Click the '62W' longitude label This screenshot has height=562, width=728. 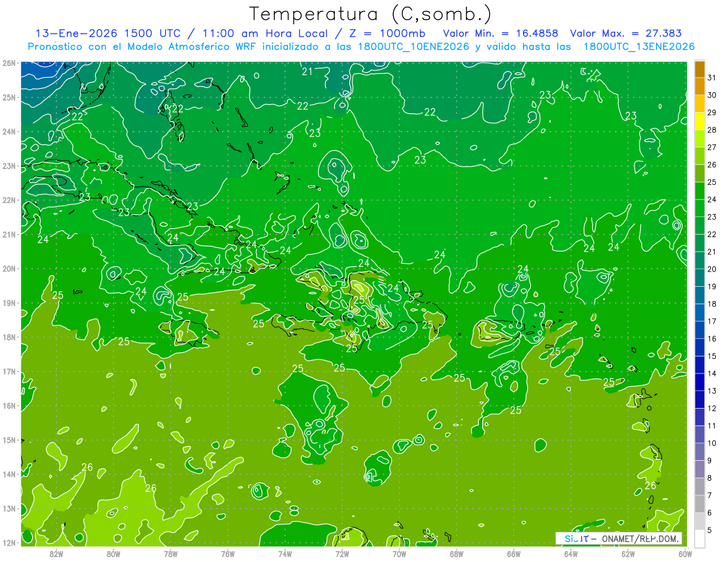629,554
